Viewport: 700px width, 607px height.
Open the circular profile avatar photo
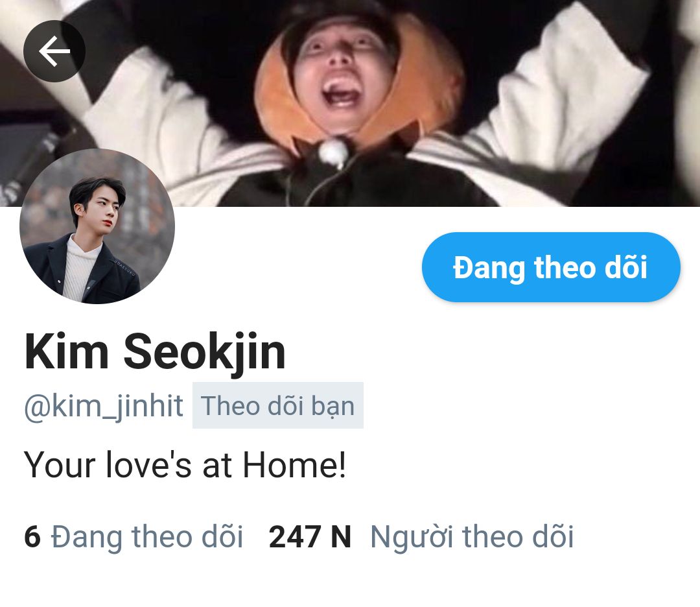pos(97,226)
